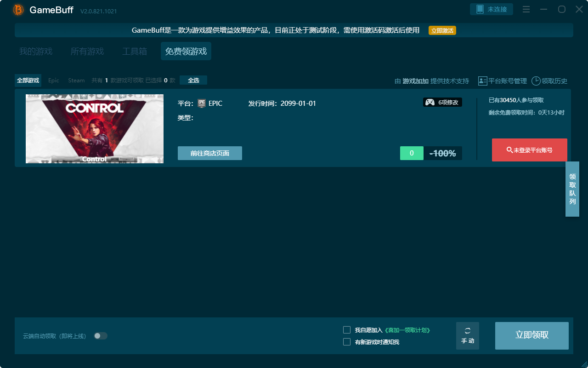The height and width of the screenshot is (368, 588).
Task: Toggle 云端自动领取 switch
Action: click(100, 336)
